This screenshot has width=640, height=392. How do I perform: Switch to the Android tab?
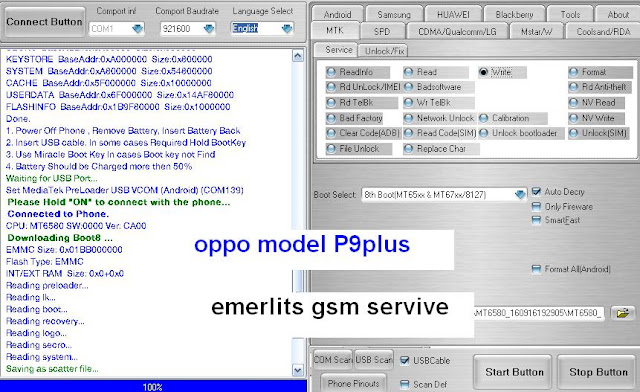tap(338, 15)
